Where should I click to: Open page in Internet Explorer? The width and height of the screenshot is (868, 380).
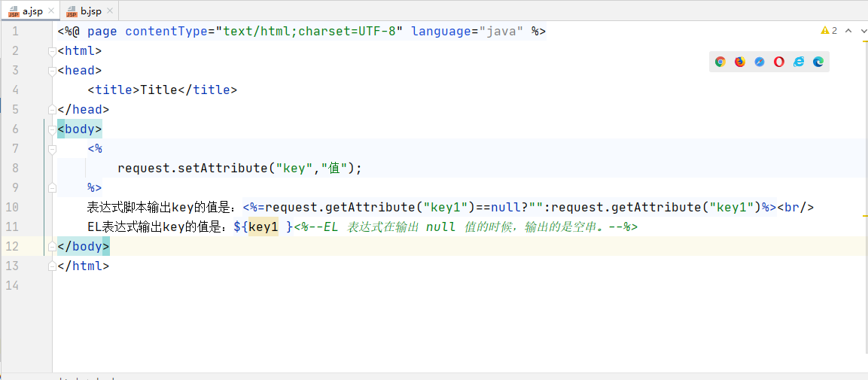coord(798,62)
